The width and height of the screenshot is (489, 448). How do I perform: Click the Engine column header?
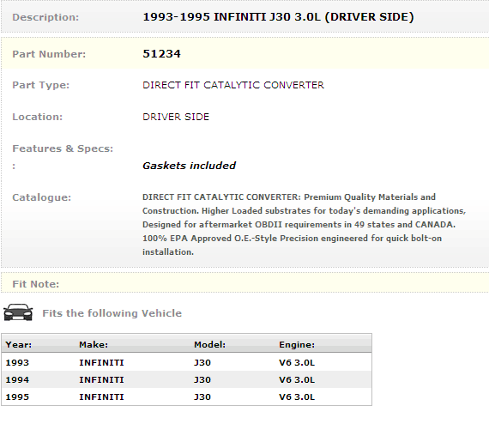click(x=297, y=344)
